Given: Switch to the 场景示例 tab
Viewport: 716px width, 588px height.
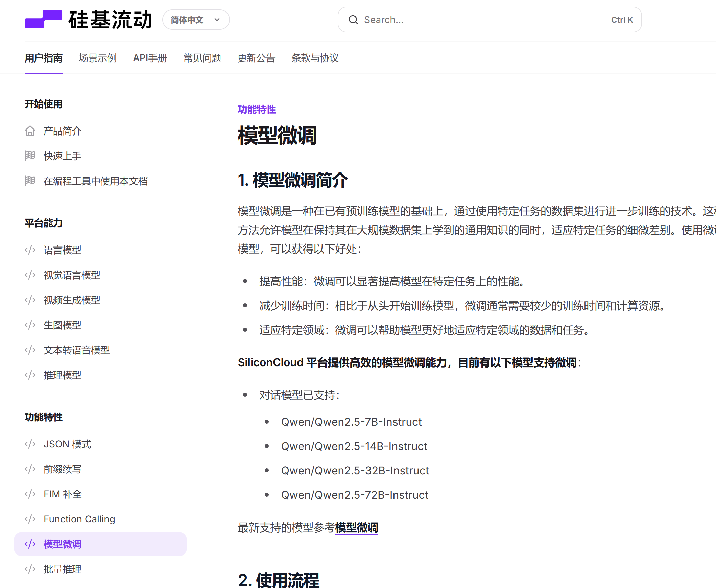Looking at the screenshot, I should click(x=98, y=58).
